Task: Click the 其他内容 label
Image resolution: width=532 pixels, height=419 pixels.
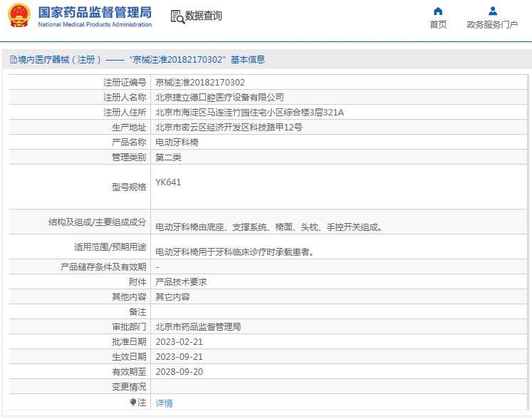Action: (129, 296)
